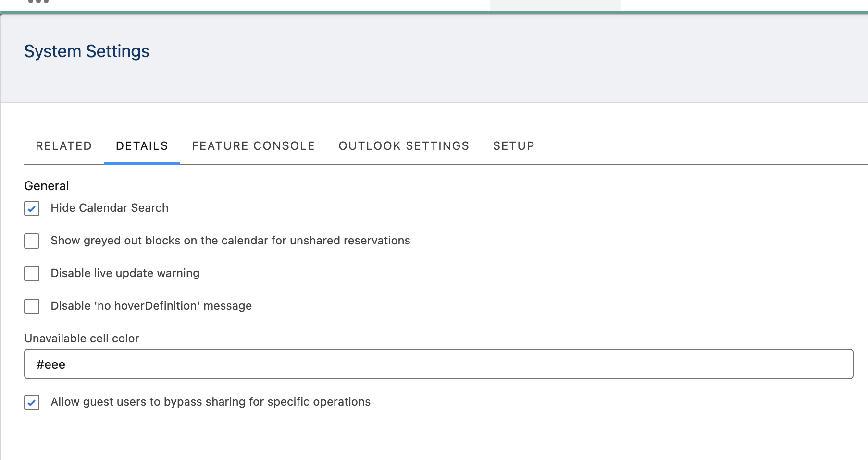Click the 'Disable live update warning' label text
868x460 pixels.
tap(125, 273)
